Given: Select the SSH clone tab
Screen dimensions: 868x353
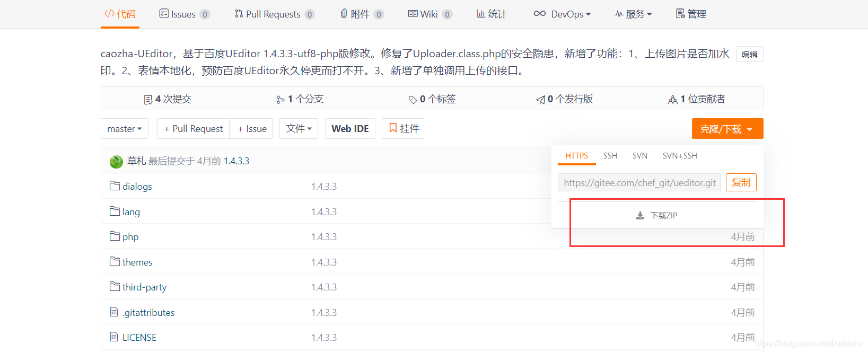Looking at the screenshot, I should [610, 156].
